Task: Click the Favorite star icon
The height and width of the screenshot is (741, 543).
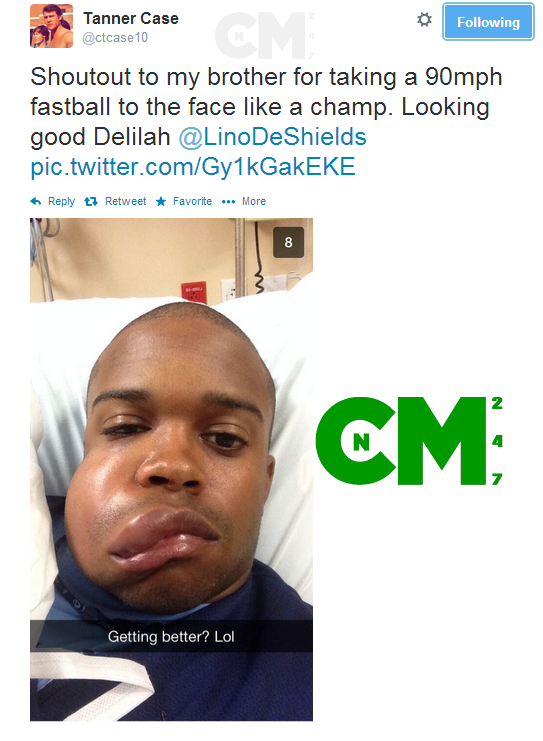Action: pos(161,202)
